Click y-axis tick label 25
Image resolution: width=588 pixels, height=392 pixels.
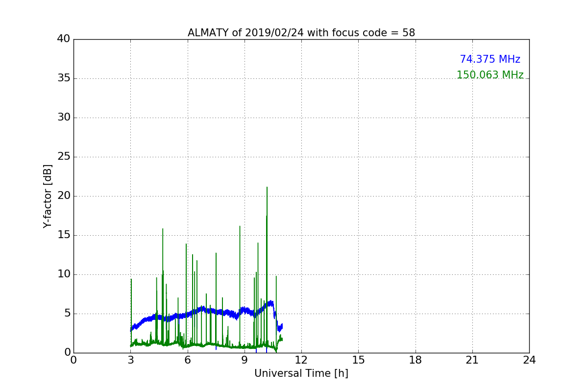[64, 157]
